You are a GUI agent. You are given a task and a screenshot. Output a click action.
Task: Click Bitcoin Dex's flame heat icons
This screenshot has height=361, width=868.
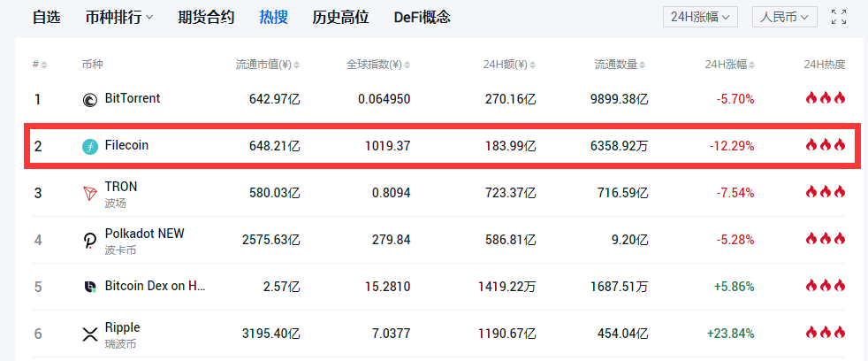click(x=826, y=286)
